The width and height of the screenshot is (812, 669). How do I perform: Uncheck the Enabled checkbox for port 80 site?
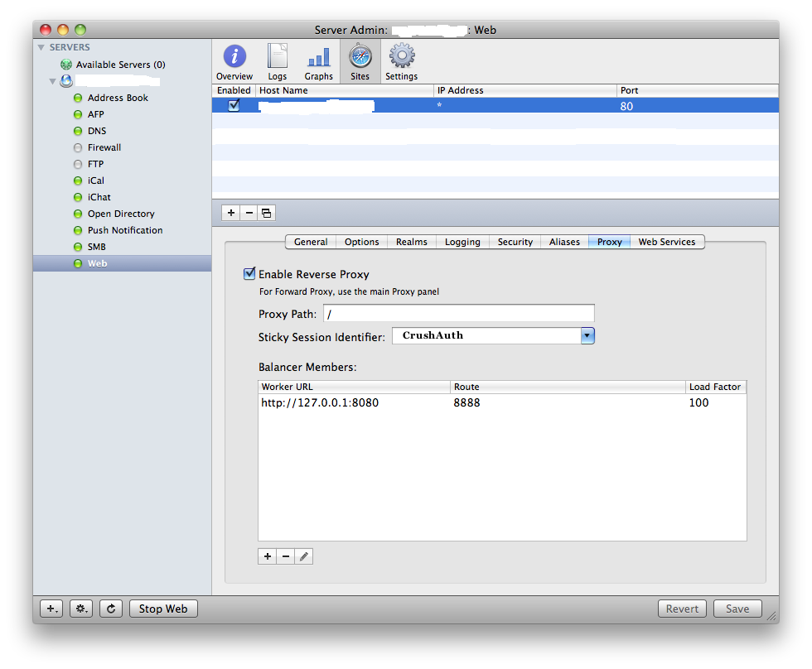pyautogui.click(x=234, y=105)
